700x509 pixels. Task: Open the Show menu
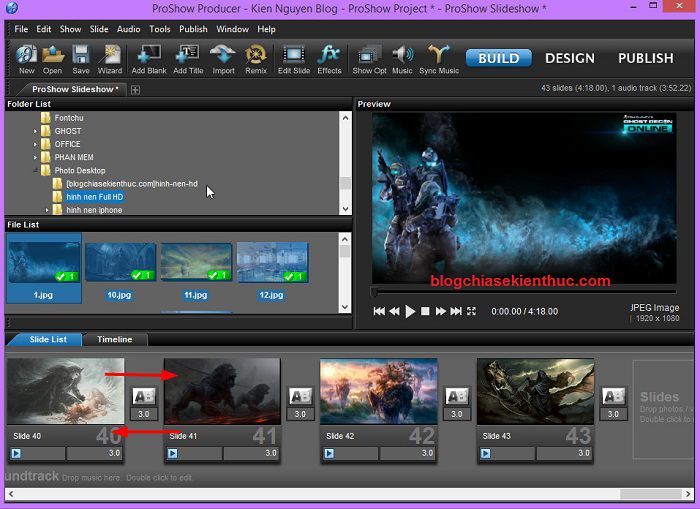point(71,29)
